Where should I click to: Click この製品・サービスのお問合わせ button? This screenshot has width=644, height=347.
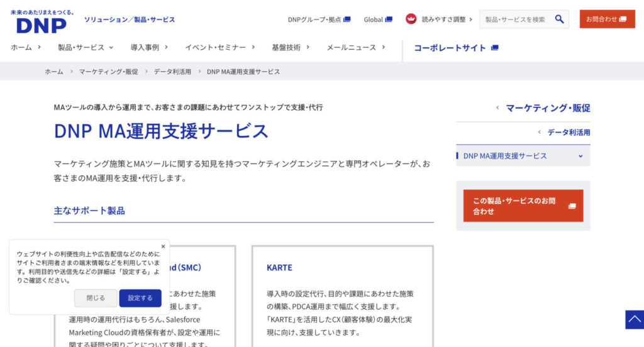tap(523, 206)
